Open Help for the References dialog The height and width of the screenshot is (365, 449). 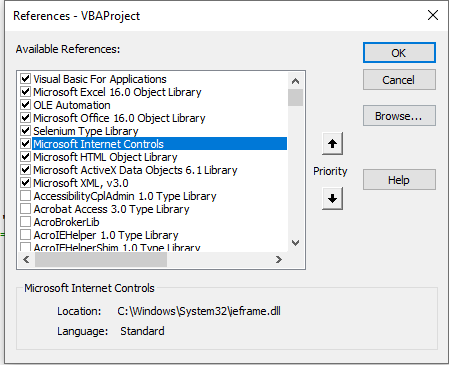tap(399, 180)
